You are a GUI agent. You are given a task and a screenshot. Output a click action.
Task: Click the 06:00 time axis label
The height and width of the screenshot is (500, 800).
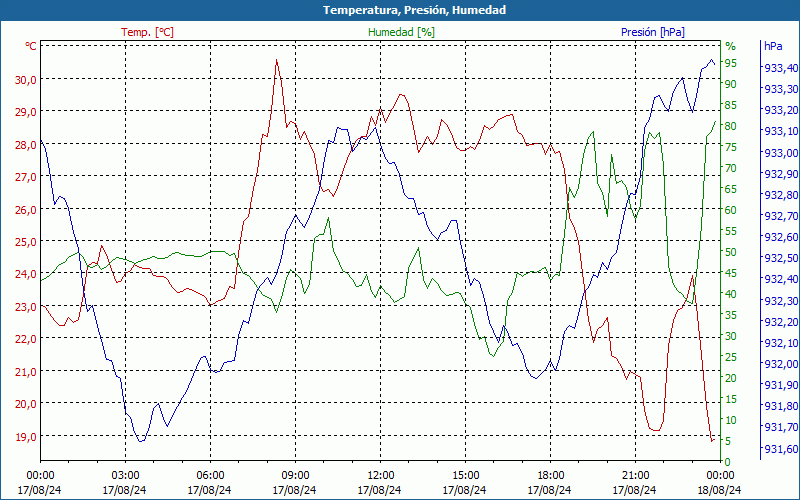pyautogui.click(x=210, y=476)
